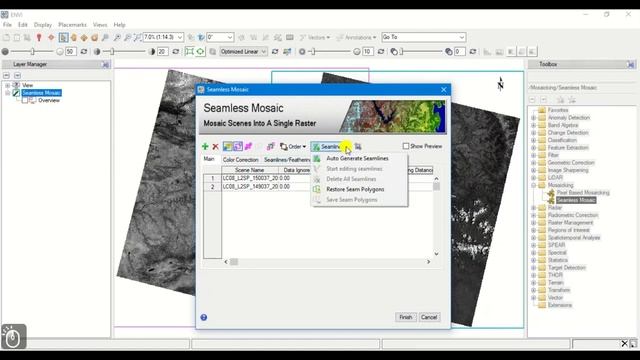Toggle Show Filled Footprints icon

(227, 146)
